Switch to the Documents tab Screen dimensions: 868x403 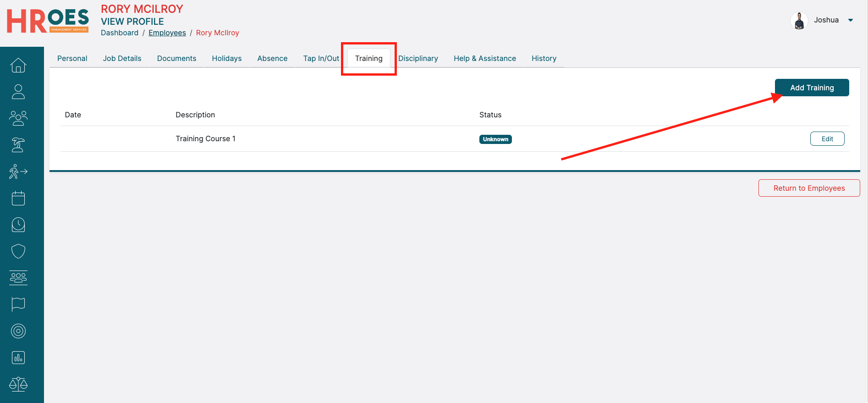click(176, 59)
